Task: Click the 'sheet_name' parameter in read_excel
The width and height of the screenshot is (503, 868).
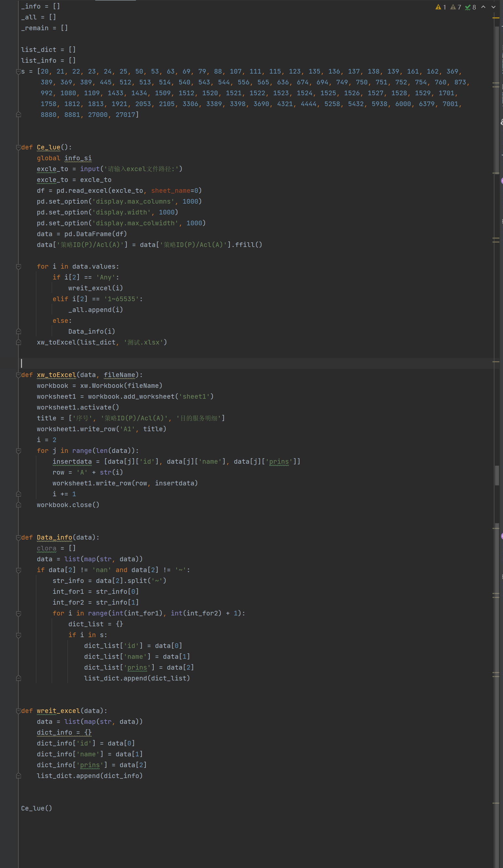Action: [171, 191]
